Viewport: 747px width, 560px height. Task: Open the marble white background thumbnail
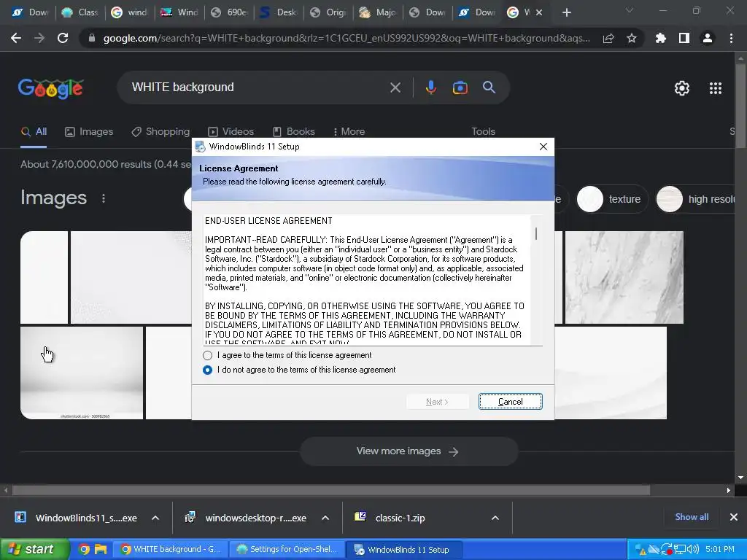click(624, 278)
